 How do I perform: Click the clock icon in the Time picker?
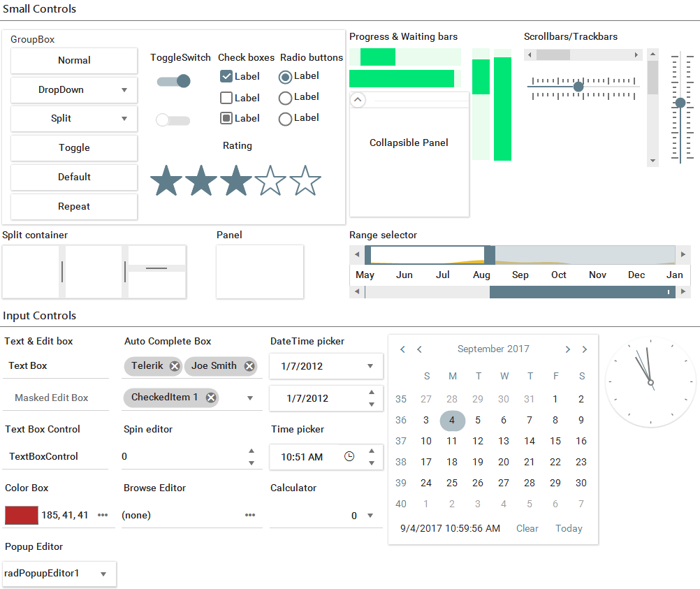tap(349, 456)
